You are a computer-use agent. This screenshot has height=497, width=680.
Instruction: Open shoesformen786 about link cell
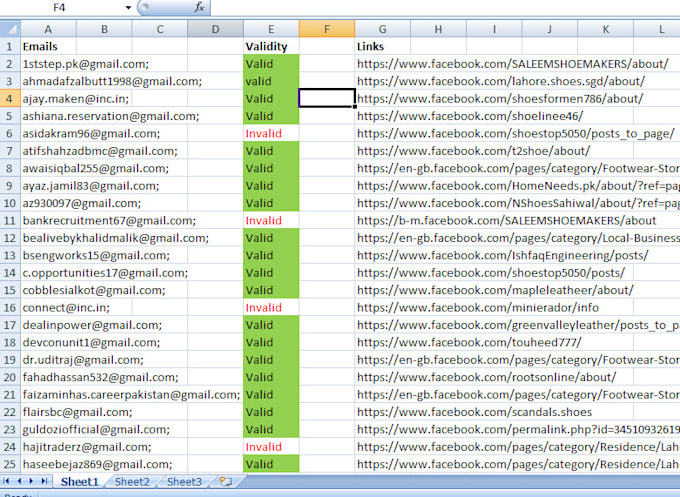coord(500,98)
